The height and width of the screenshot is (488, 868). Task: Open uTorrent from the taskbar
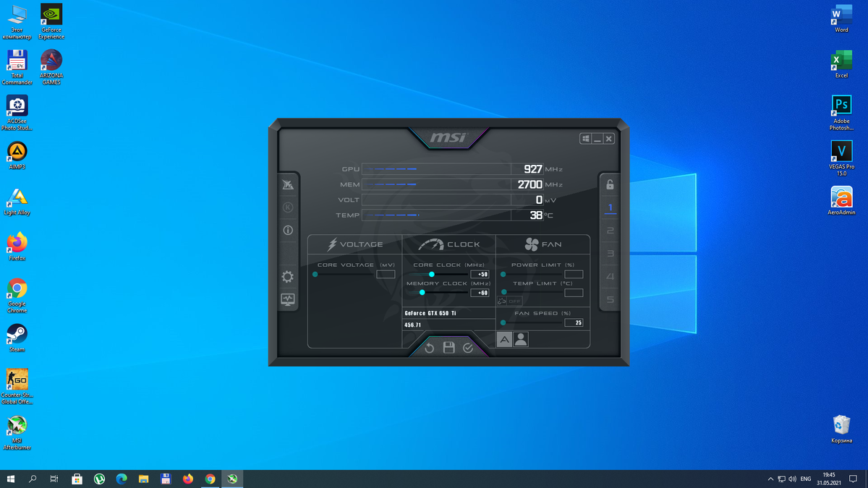(x=99, y=479)
